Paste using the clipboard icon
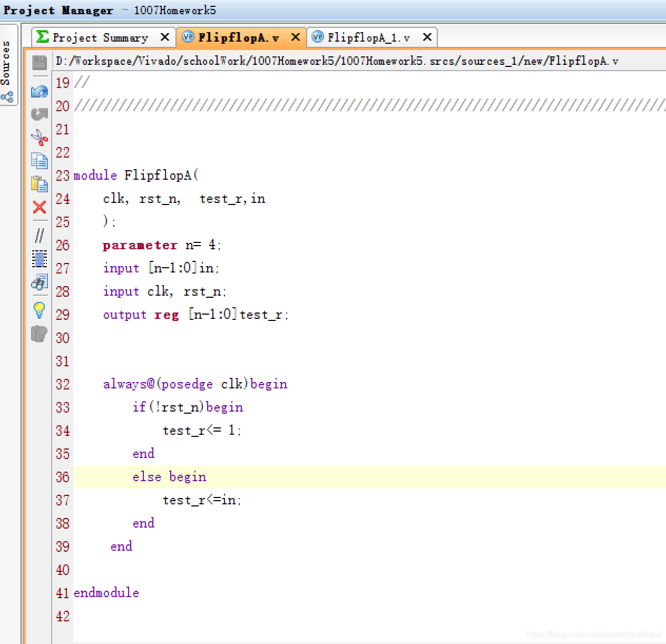 click(x=40, y=183)
